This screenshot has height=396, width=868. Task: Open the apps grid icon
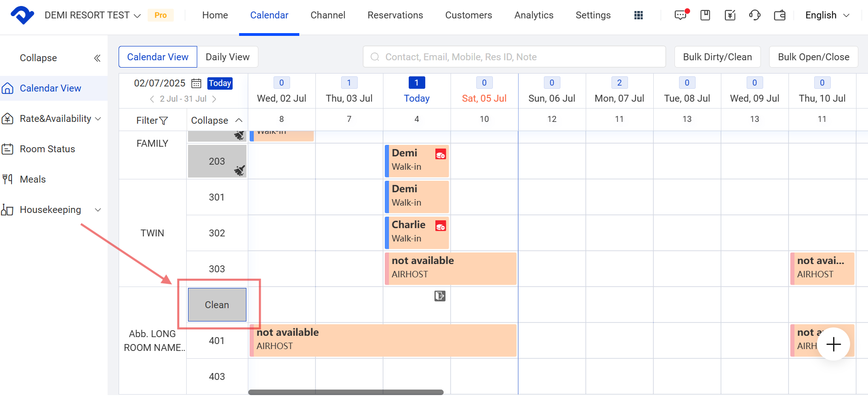coord(638,15)
